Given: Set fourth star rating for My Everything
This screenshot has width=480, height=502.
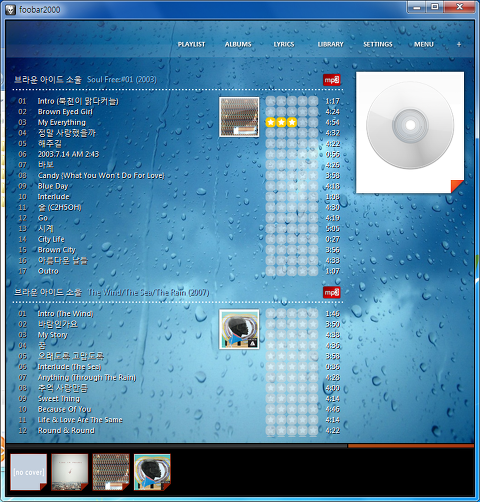Looking at the screenshot, I should (x=302, y=122).
